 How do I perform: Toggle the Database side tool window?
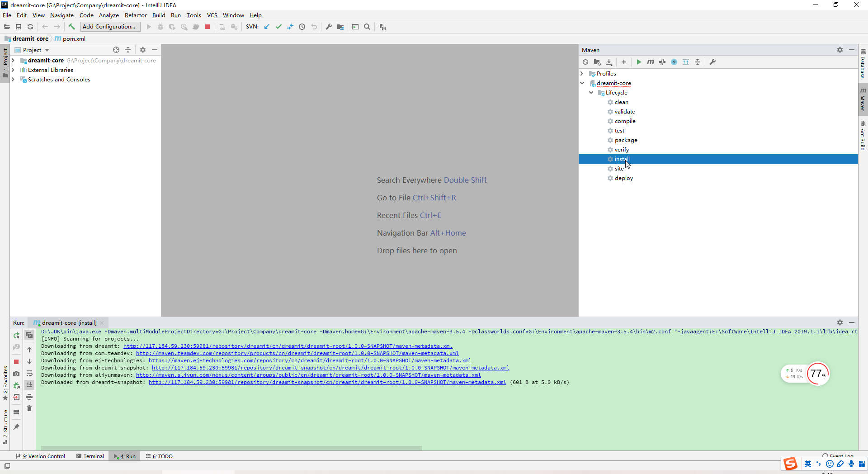coord(863,64)
